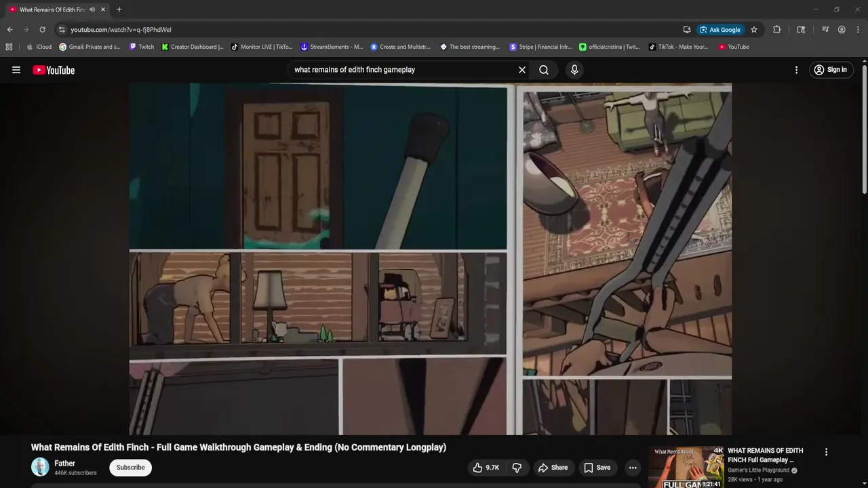Open Twitch bookmark
Image resolution: width=868 pixels, height=488 pixels.
(141, 47)
